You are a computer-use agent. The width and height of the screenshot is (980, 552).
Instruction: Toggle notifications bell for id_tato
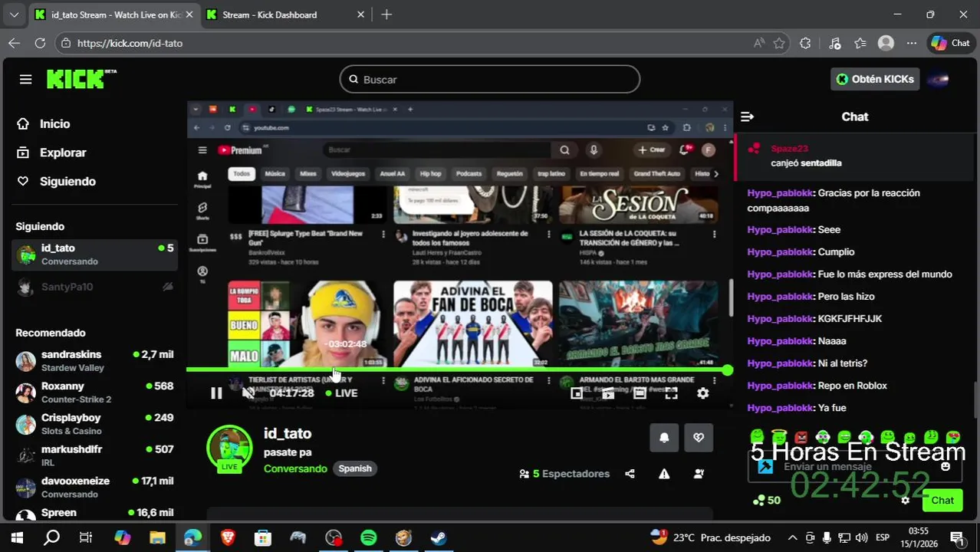click(664, 438)
